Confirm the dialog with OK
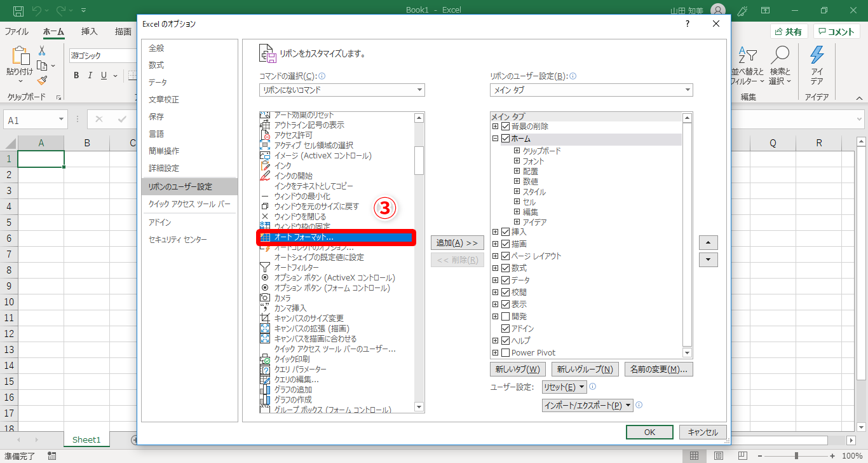This screenshot has height=463, width=868. click(649, 432)
